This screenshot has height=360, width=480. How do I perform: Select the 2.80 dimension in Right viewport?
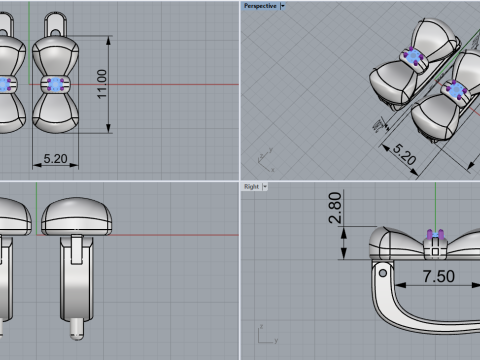[335, 207]
